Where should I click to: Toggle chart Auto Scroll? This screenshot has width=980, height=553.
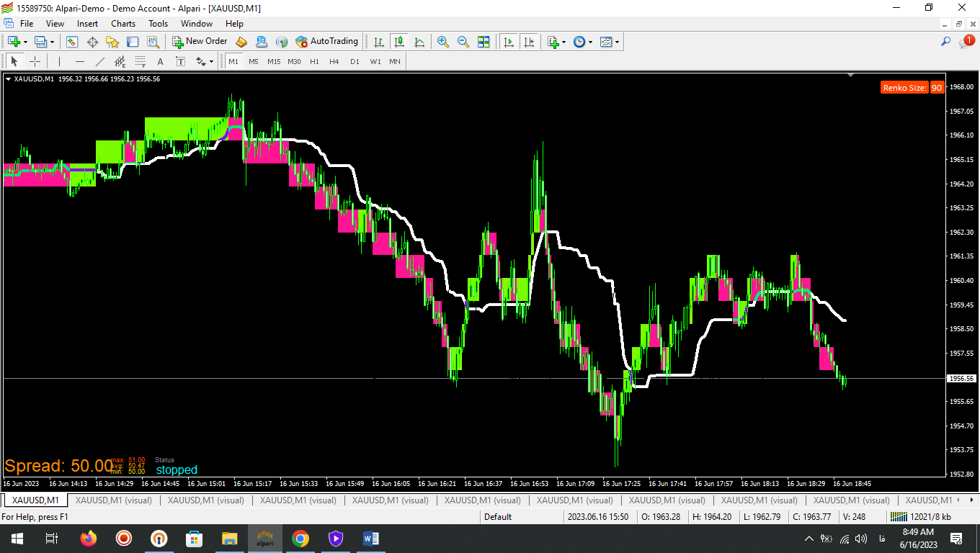[x=509, y=42]
